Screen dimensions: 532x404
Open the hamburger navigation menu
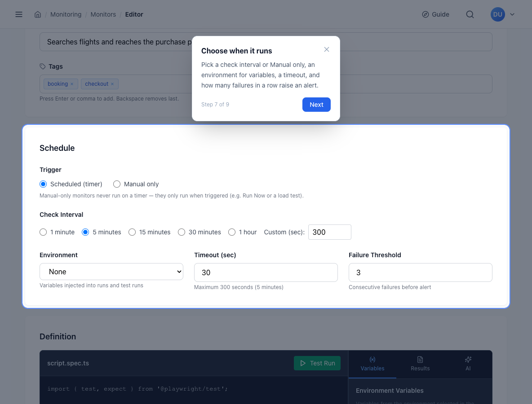19,14
